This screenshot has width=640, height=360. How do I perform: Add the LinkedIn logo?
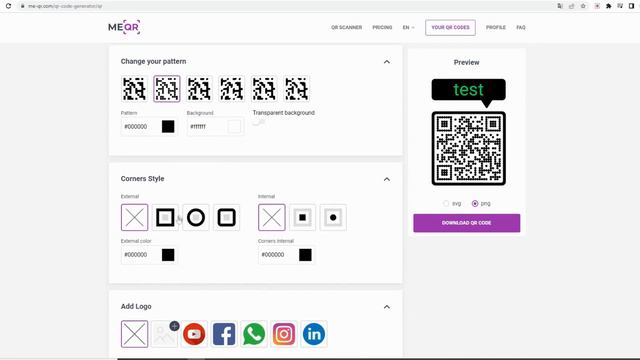click(314, 334)
